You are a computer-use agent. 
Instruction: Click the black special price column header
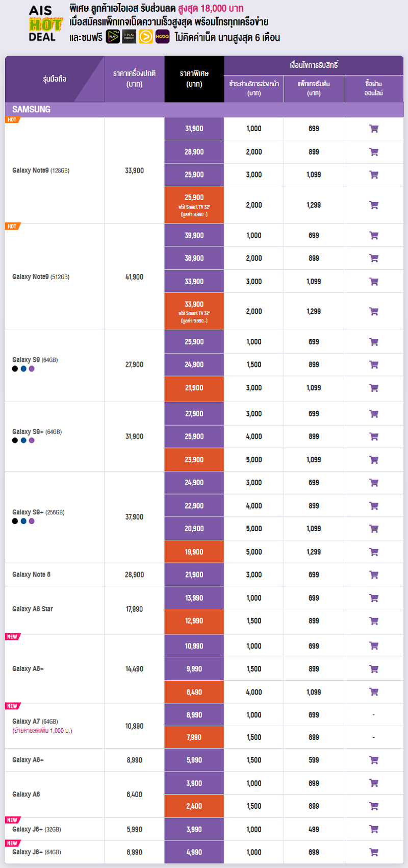(x=194, y=79)
